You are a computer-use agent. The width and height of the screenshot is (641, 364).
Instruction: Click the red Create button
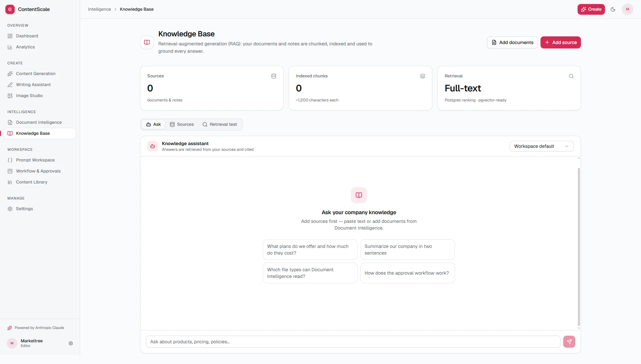coord(591,9)
